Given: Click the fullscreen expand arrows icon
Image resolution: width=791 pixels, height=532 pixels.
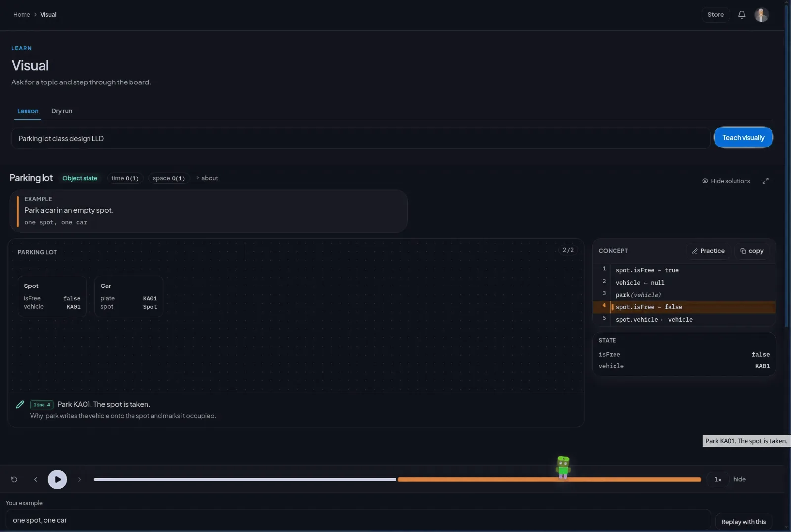Looking at the screenshot, I should (765, 181).
